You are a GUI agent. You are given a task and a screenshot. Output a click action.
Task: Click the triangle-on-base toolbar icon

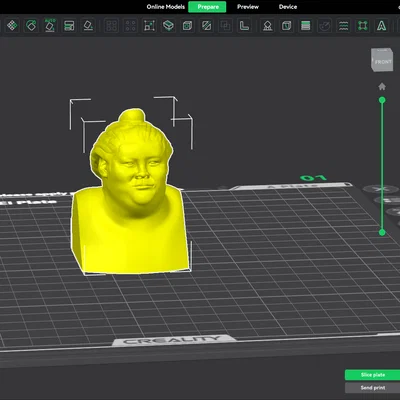click(267, 26)
